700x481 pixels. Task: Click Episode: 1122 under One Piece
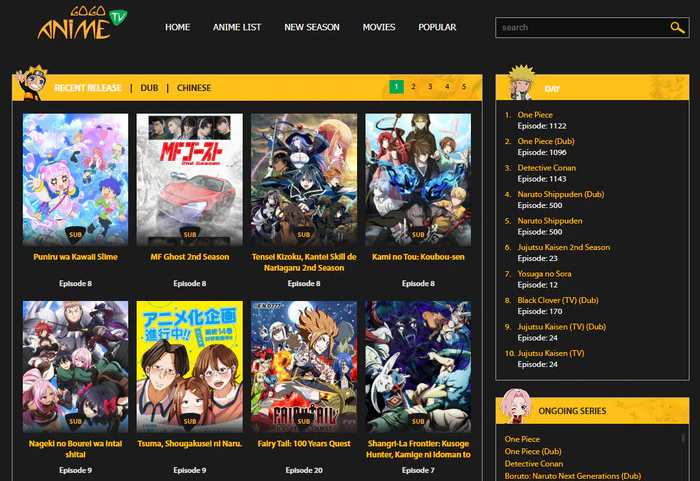point(542,126)
